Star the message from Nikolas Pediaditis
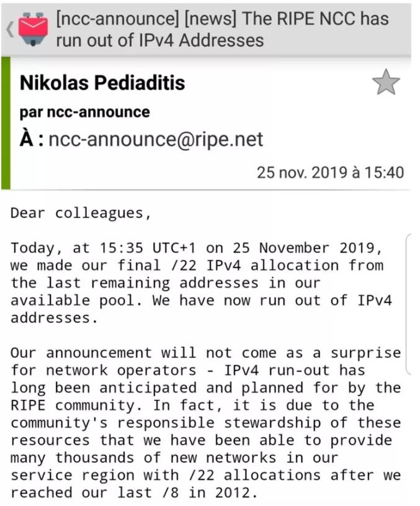The image size is (420, 506). 386,83
